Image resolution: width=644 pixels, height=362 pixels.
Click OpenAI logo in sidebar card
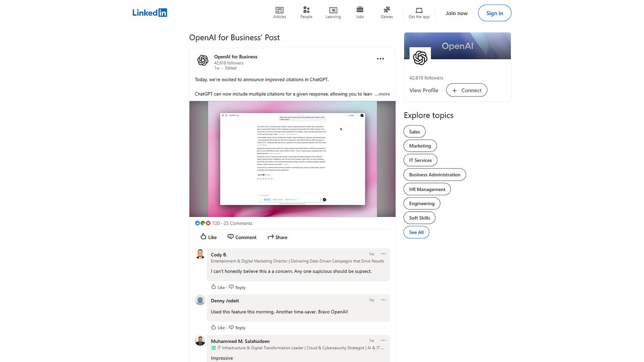pyautogui.click(x=420, y=58)
